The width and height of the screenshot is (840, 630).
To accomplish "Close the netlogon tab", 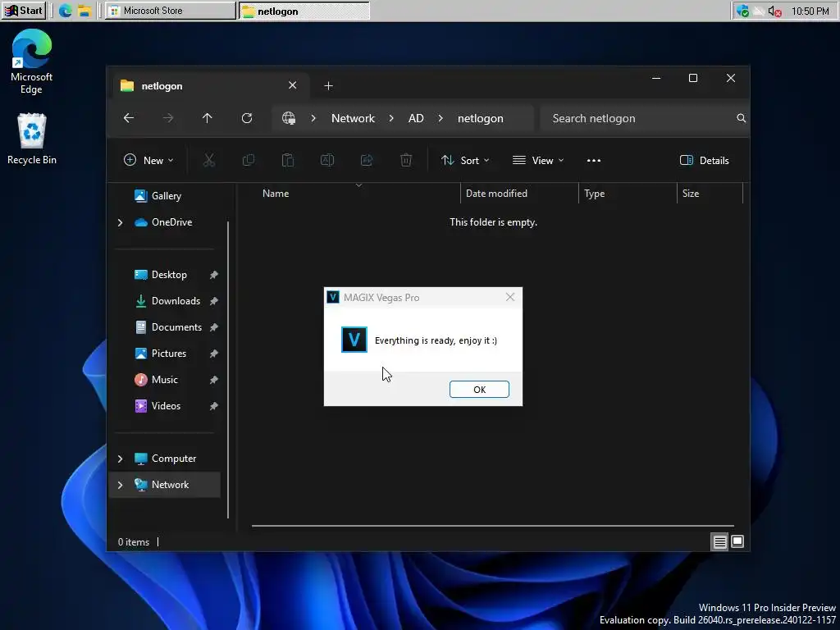I will click(x=293, y=85).
